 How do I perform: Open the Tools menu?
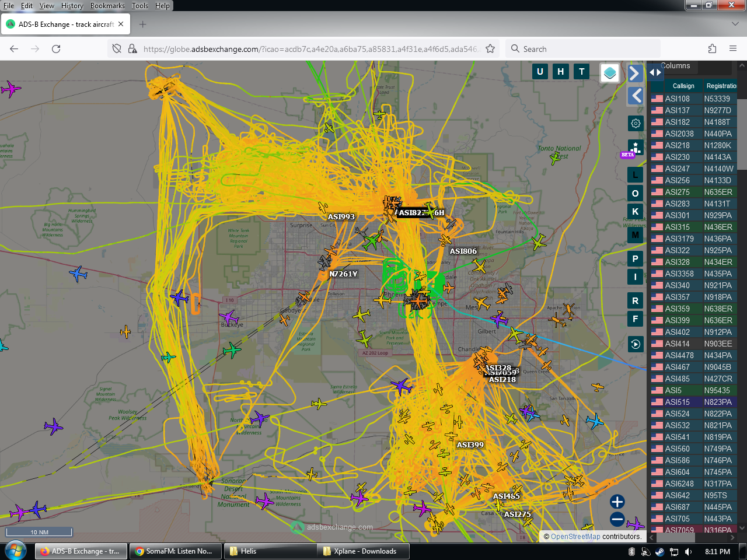coord(140,6)
